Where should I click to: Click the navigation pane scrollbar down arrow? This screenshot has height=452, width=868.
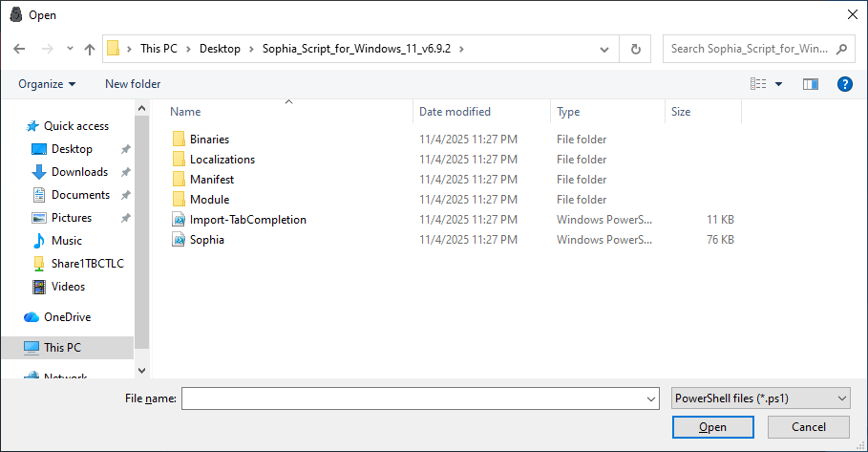[x=142, y=370]
